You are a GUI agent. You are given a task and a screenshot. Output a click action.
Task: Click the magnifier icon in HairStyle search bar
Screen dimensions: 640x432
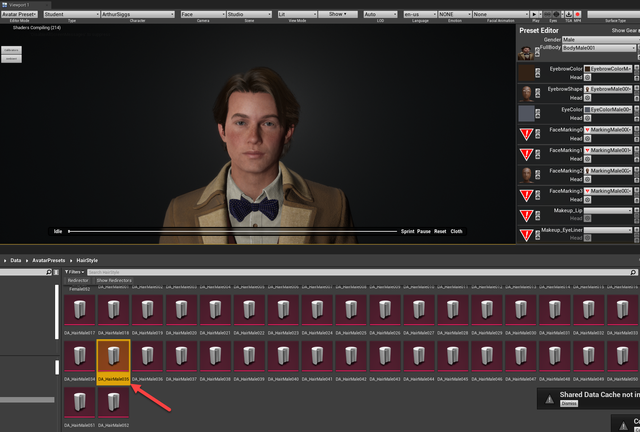click(x=633, y=272)
